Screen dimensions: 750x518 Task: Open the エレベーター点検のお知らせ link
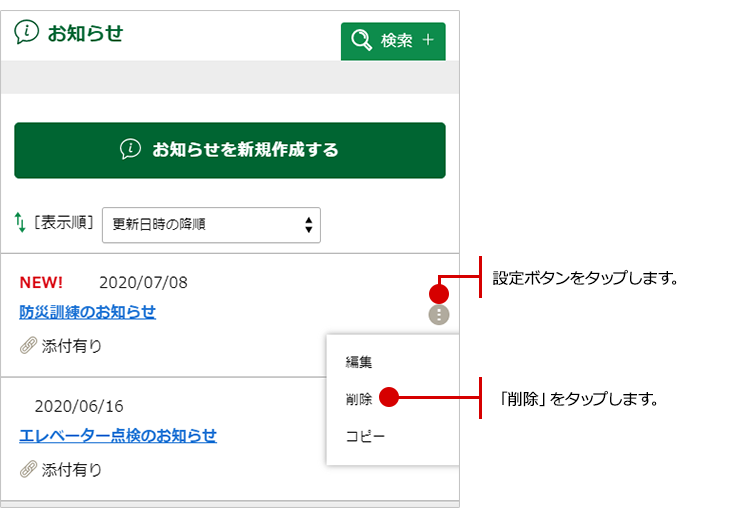point(118,435)
